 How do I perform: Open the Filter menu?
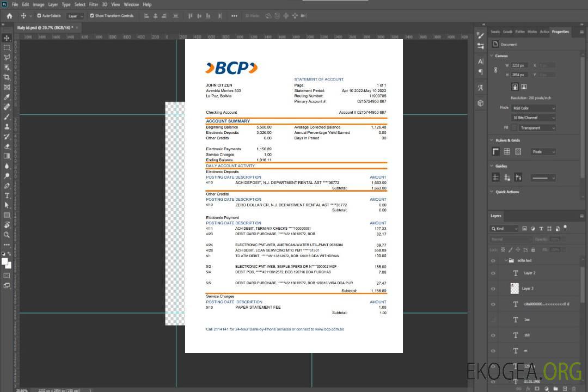(x=94, y=4)
